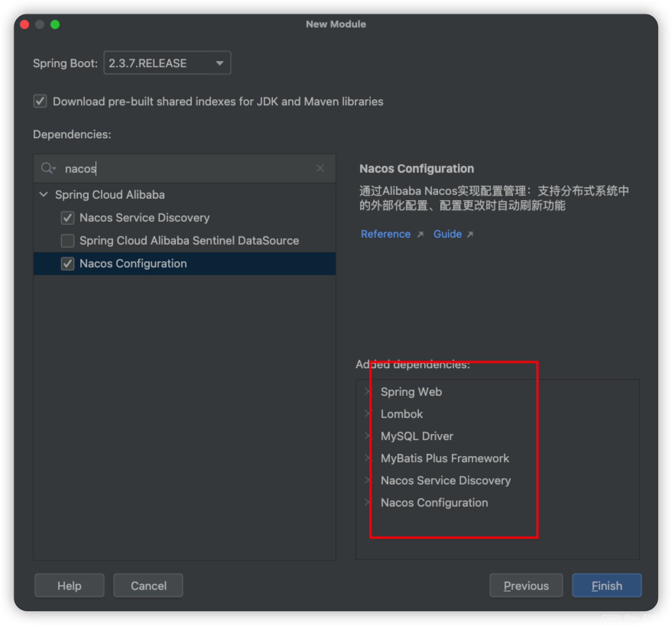The width and height of the screenshot is (672, 625).
Task: Open the Guide link
Action: (x=448, y=234)
